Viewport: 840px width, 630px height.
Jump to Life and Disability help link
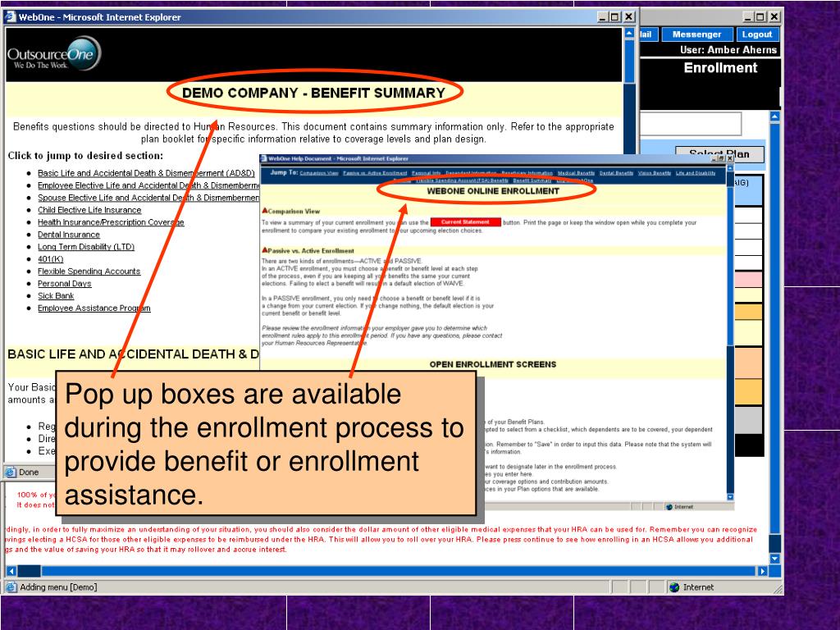[x=696, y=173]
